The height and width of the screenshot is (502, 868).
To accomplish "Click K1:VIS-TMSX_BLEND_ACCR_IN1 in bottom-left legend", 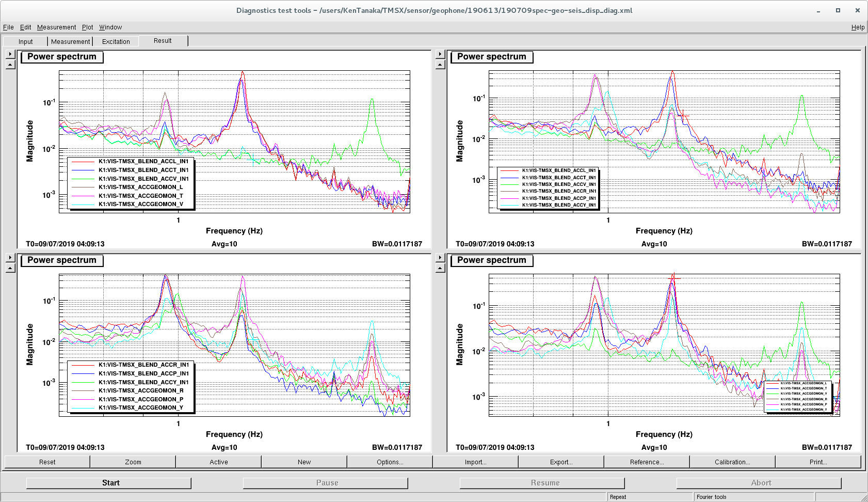I will tap(143, 365).
